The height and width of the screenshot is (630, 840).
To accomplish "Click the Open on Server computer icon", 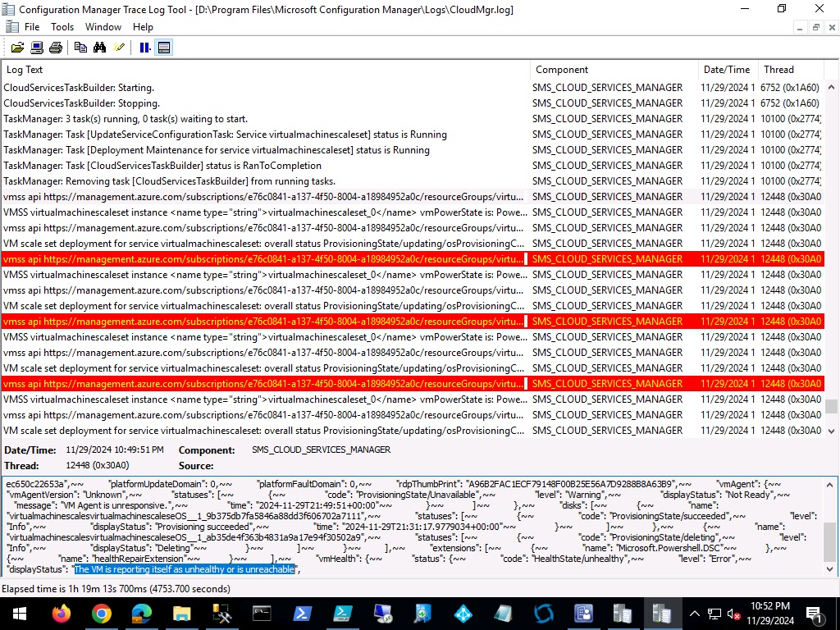I will pyautogui.click(x=37, y=48).
